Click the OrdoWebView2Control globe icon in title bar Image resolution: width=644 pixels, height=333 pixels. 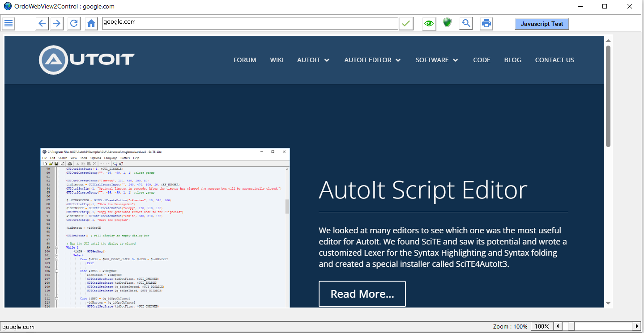pos(7,6)
